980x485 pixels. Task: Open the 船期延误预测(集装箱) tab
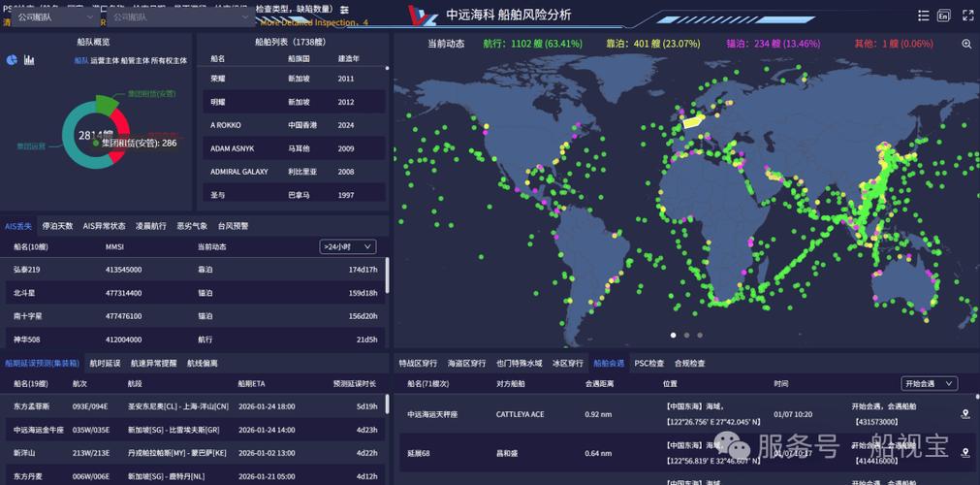point(42,363)
